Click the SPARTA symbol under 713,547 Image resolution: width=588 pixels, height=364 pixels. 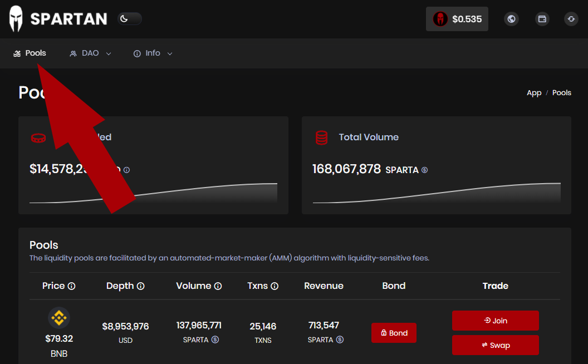pos(340,340)
